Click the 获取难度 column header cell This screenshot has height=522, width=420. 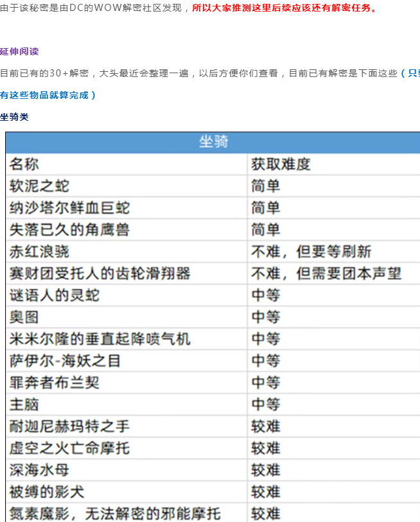[x=281, y=164]
